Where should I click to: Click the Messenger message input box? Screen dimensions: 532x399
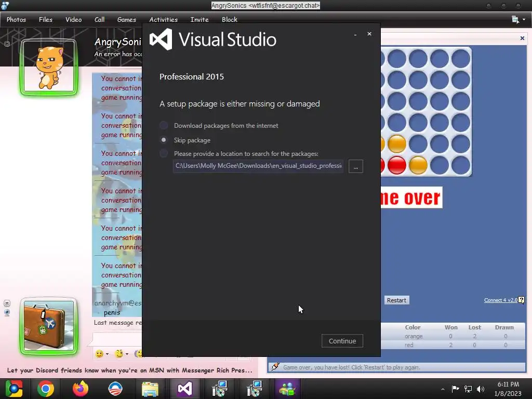coord(117,339)
